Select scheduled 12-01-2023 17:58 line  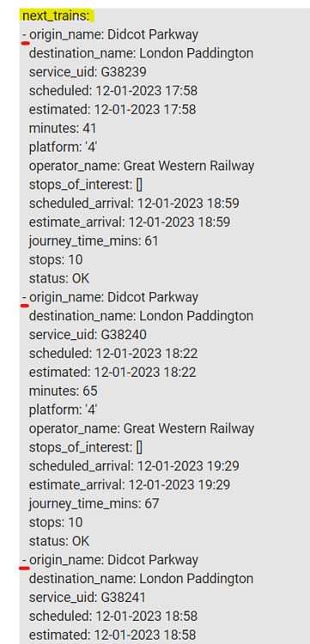pos(113,91)
